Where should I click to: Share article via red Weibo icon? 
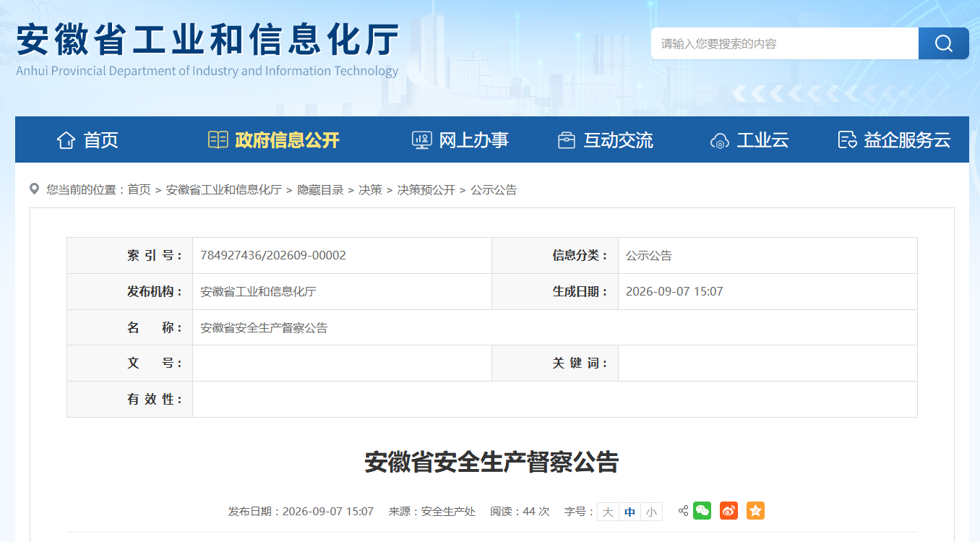[x=728, y=511]
